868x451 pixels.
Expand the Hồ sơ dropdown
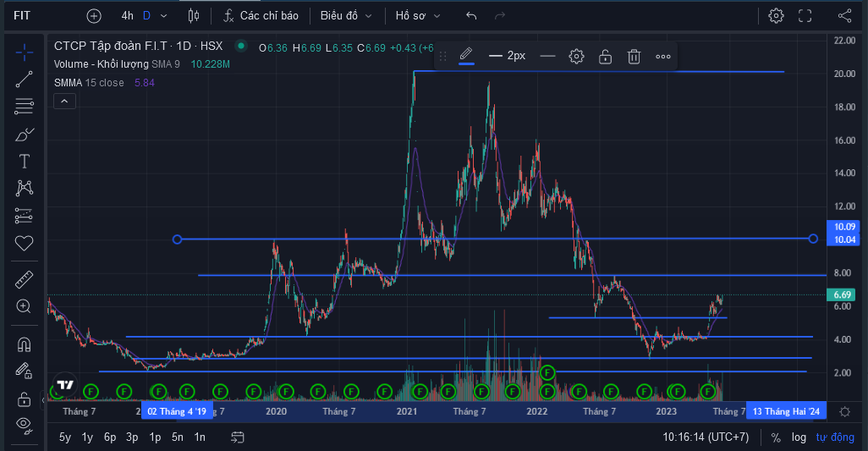click(418, 16)
